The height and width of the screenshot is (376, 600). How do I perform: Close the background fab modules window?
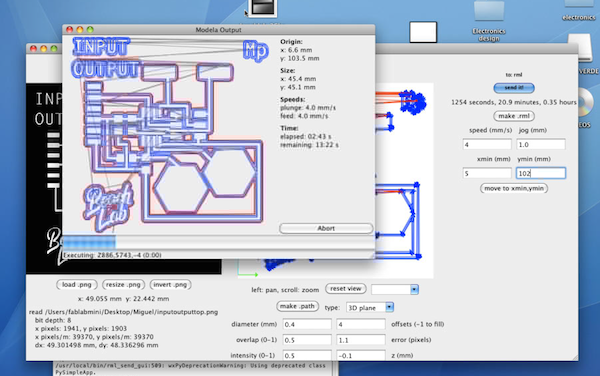coord(33,49)
